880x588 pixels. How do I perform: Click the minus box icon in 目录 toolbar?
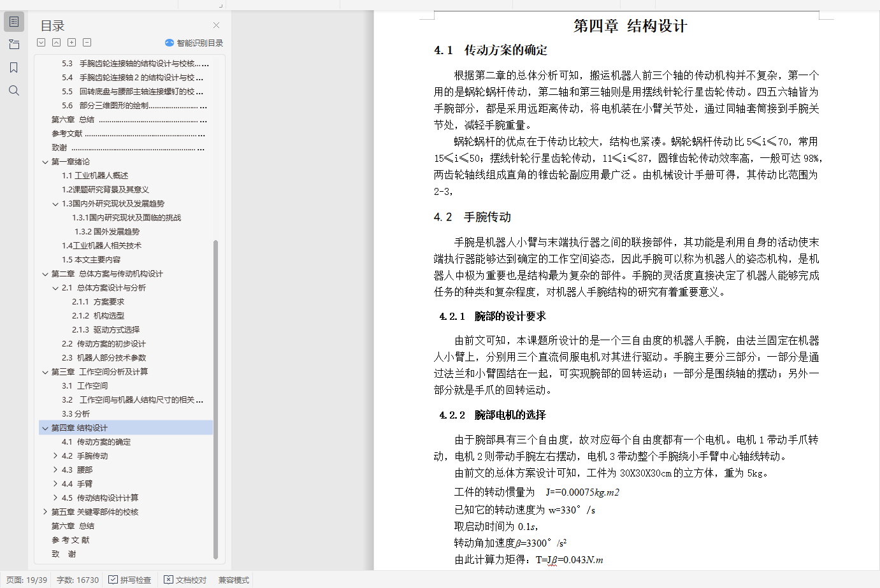[87, 43]
